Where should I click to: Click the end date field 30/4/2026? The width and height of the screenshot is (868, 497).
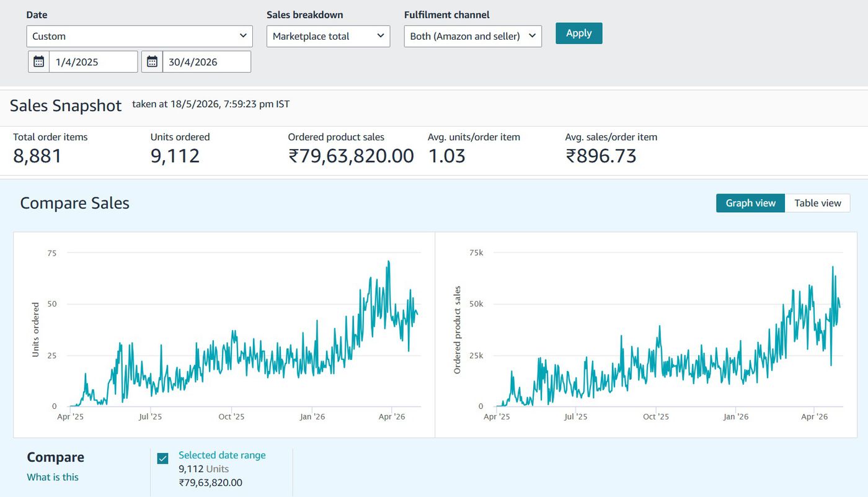tap(206, 62)
